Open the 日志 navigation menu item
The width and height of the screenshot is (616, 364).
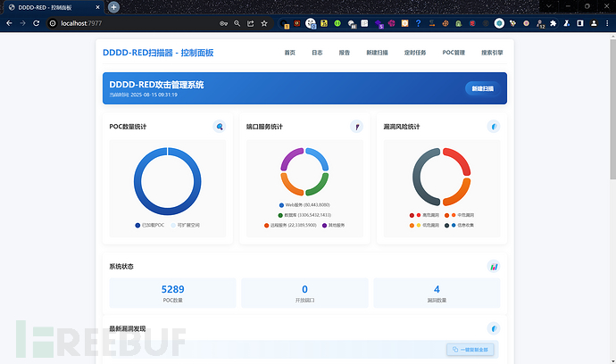click(x=317, y=53)
